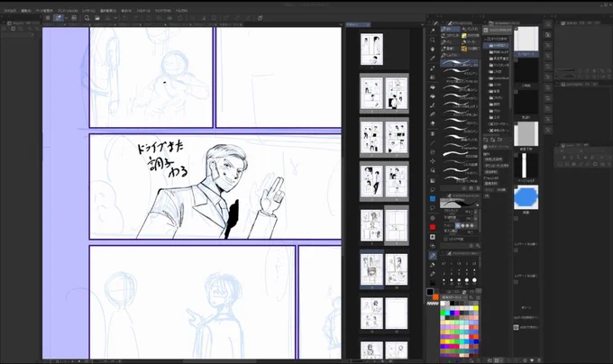The height and width of the screenshot is (364, 613).
Task: Click the blue square icon in tool palette
Action: [x=433, y=199]
